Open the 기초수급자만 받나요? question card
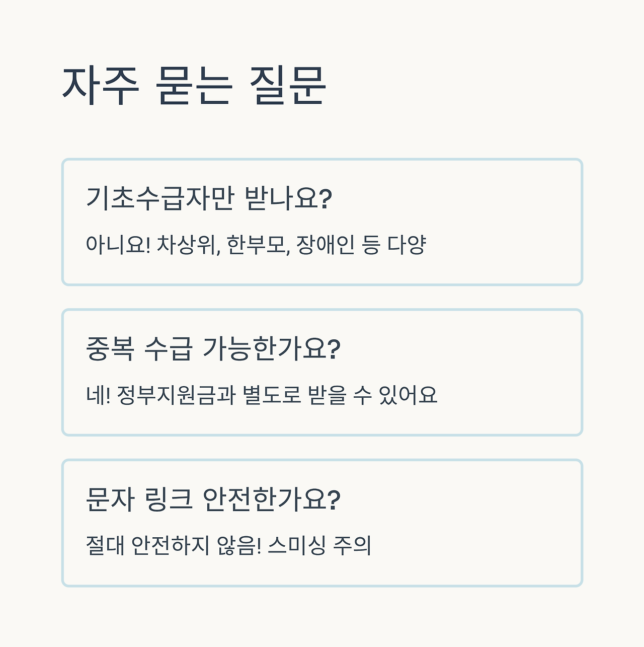This screenshot has width=644, height=647. tap(322, 222)
